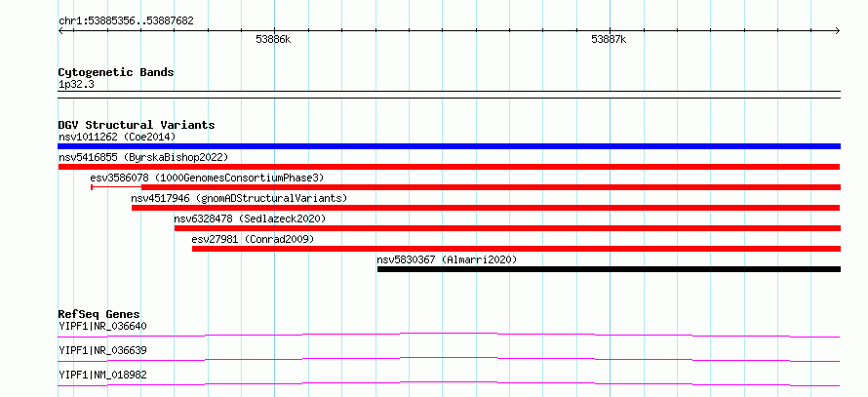
Task: Click the black nsv5830367 variant bar
Action: [x=609, y=269]
